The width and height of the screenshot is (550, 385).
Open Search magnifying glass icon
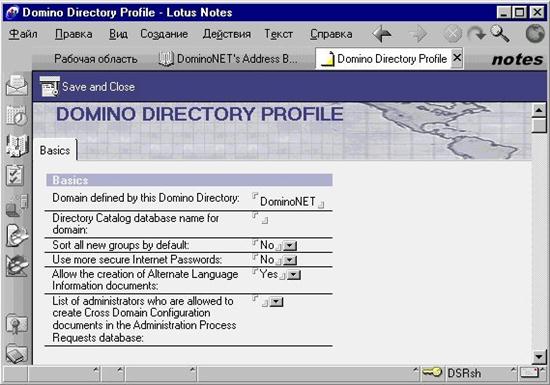click(500, 34)
